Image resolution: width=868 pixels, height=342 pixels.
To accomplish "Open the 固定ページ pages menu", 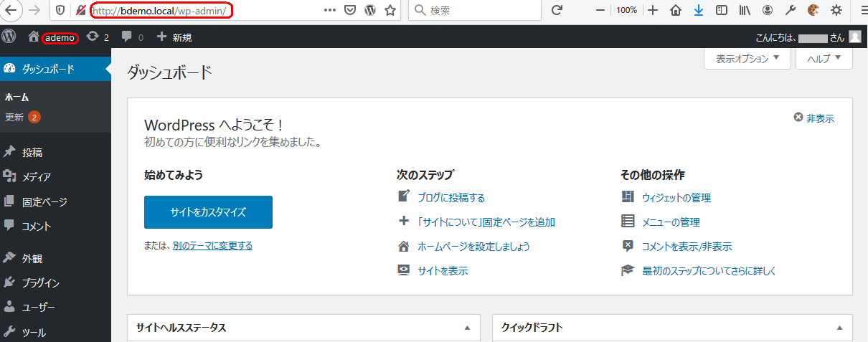I will pos(55,201).
